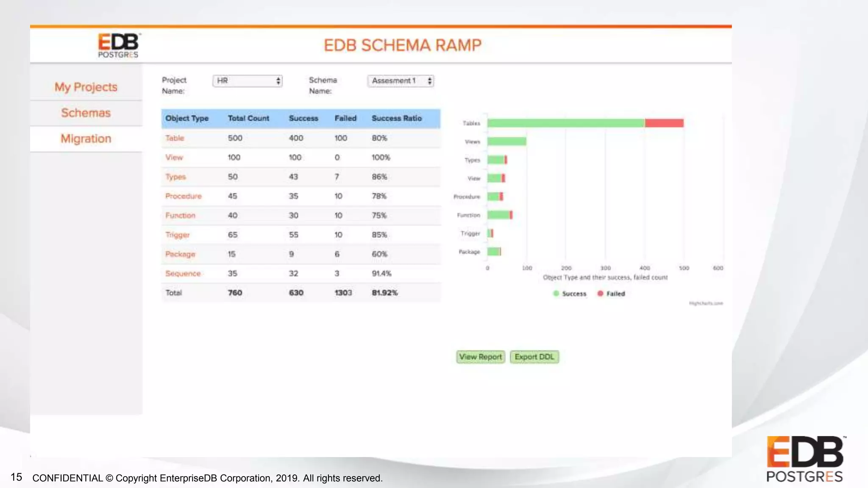This screenshot has height=488, width=868.
Task: Click the Total Count column header
Action: (248, 119)
